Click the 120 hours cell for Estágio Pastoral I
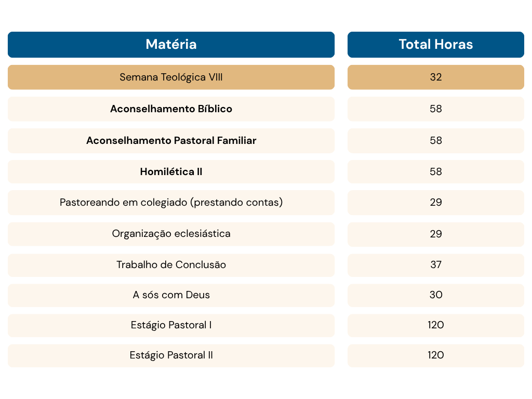This screenshot has height=399, width=532. [436, 325]
